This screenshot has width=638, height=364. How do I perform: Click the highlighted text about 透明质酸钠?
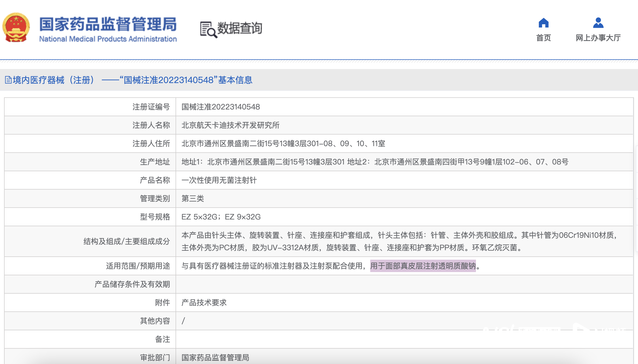click(423, 266)
